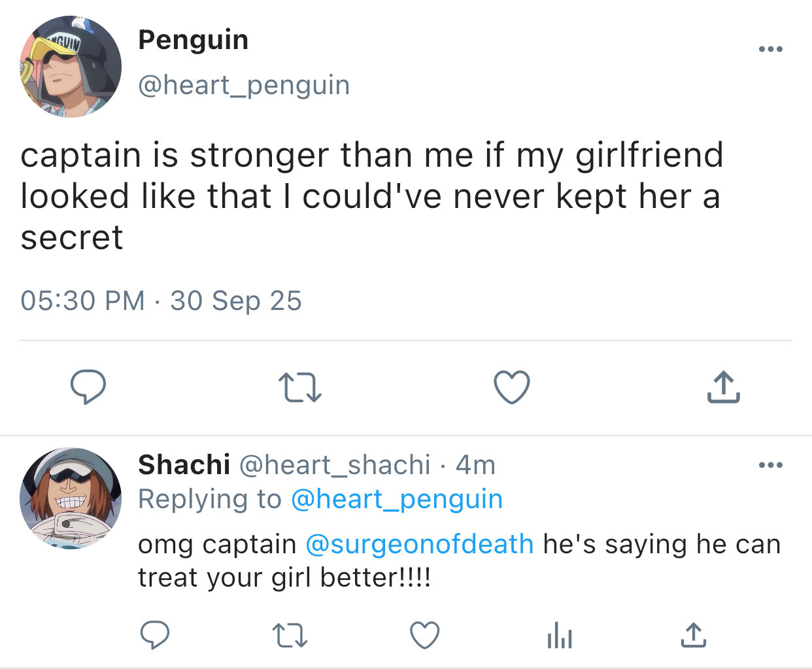Share Shachi's reply
The width and height of the screenshot is (812, 669).
click(694, 635)
